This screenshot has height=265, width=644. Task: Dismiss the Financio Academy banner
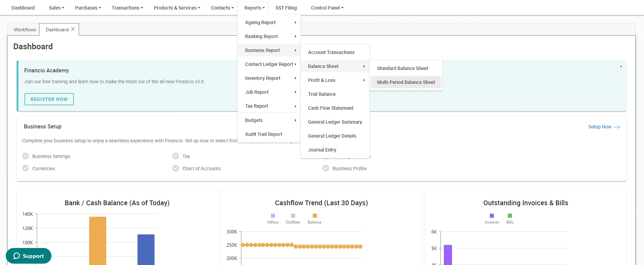(621, 66)
